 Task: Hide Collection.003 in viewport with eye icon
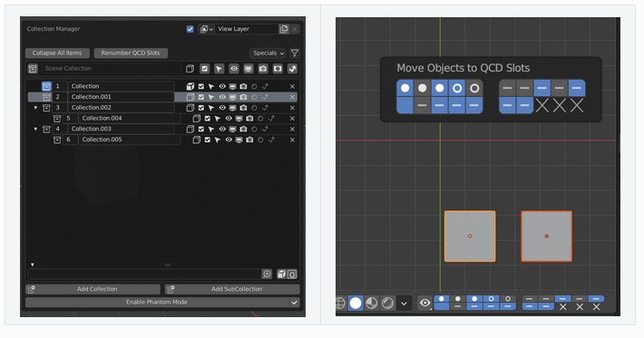click(x=222, y=130)
